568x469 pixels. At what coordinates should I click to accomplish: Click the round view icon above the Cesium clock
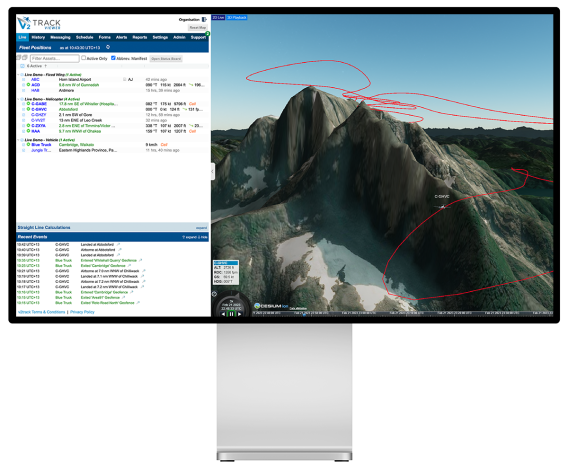point(214,294)
